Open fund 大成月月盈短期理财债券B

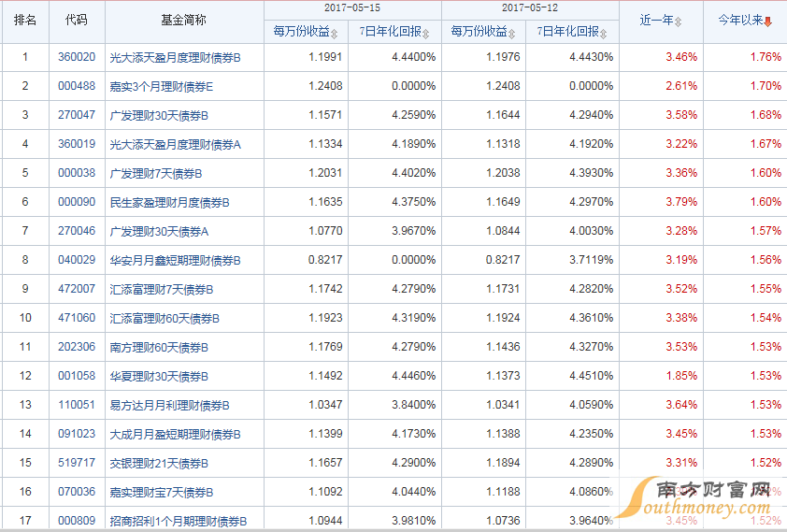point(175,435)
